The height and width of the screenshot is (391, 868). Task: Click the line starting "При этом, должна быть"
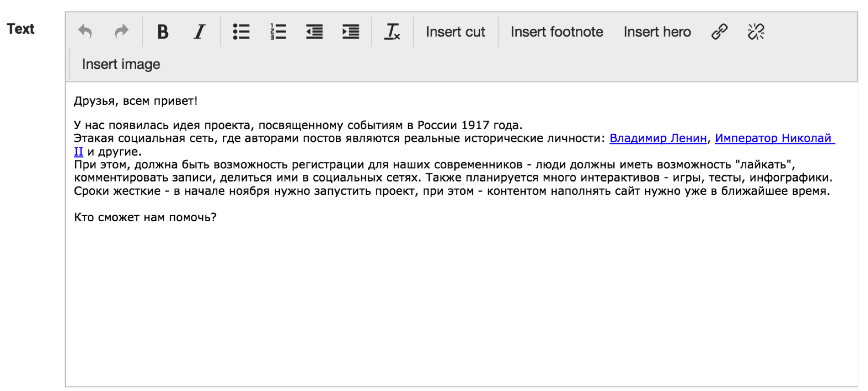pos(434,165)
